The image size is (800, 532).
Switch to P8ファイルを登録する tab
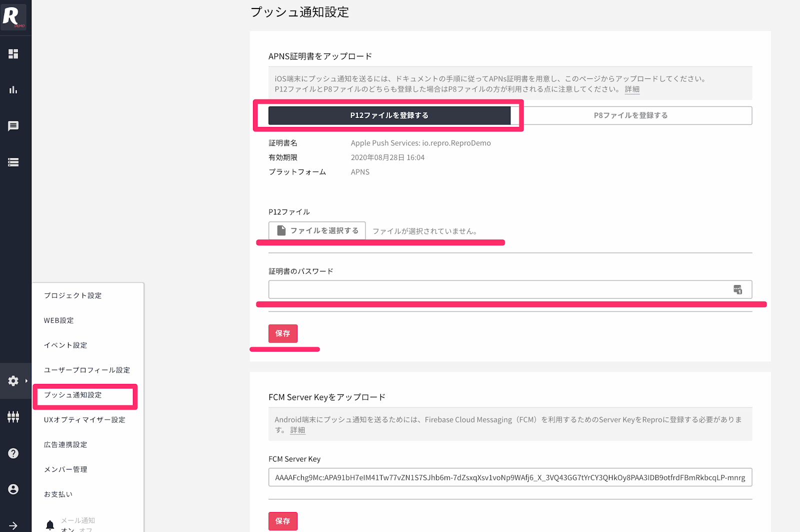point(630,115)
